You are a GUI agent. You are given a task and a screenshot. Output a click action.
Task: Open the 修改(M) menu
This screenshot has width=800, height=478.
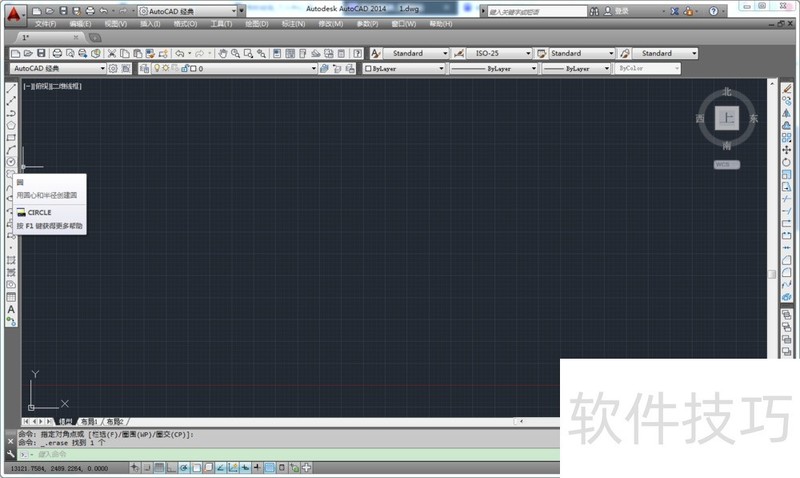pos(331,24)
